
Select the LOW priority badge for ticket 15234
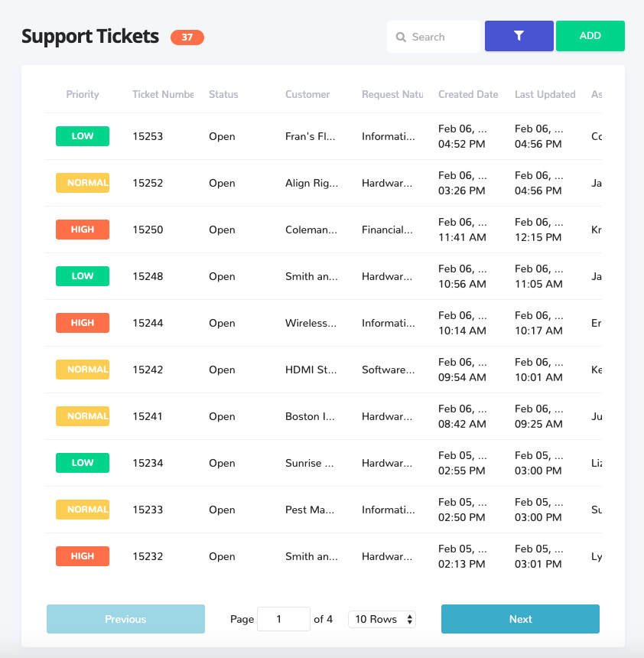pos(83,463)
